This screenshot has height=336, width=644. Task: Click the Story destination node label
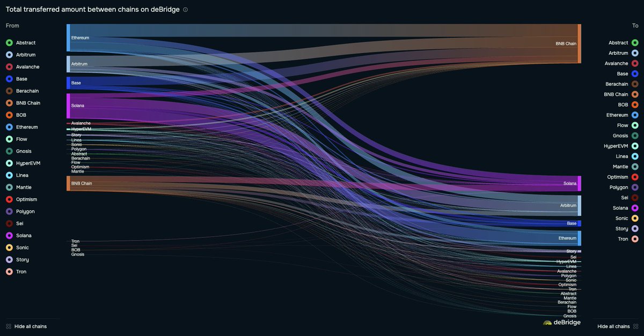[x=571, y=251]
